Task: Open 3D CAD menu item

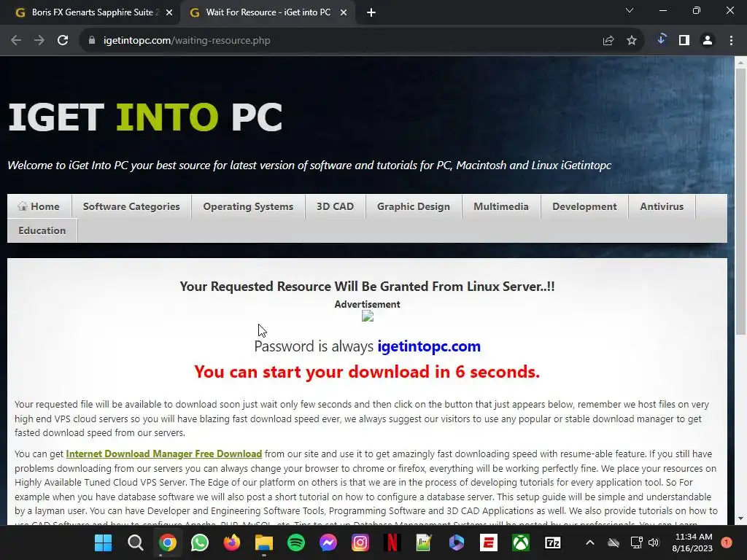Action: tap(336, 206)
